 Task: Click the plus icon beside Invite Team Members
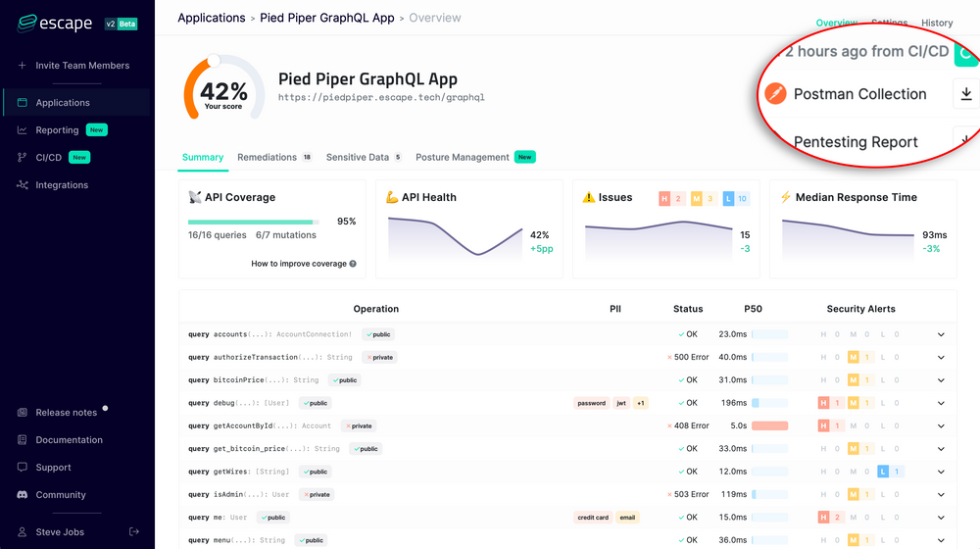pos(22,65)
